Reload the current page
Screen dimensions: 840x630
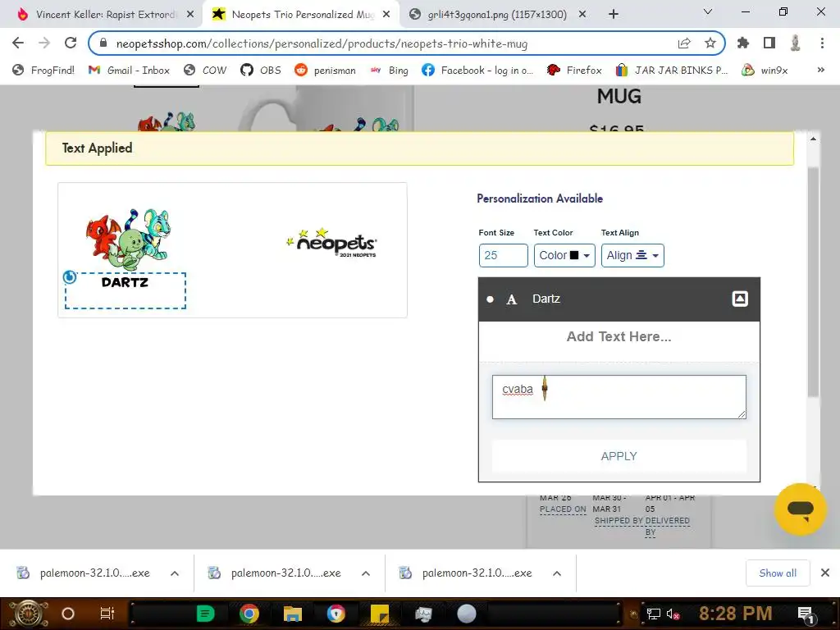[x=71, y=43]
